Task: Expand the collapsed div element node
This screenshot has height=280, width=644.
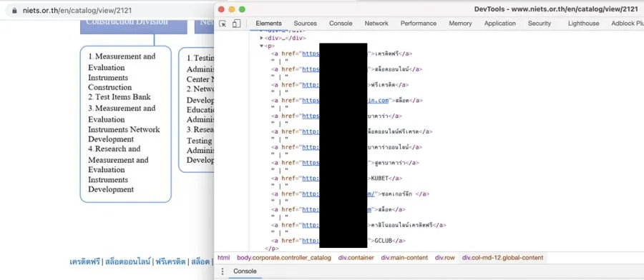Action: pyautogui.click(x=262, y=38)
